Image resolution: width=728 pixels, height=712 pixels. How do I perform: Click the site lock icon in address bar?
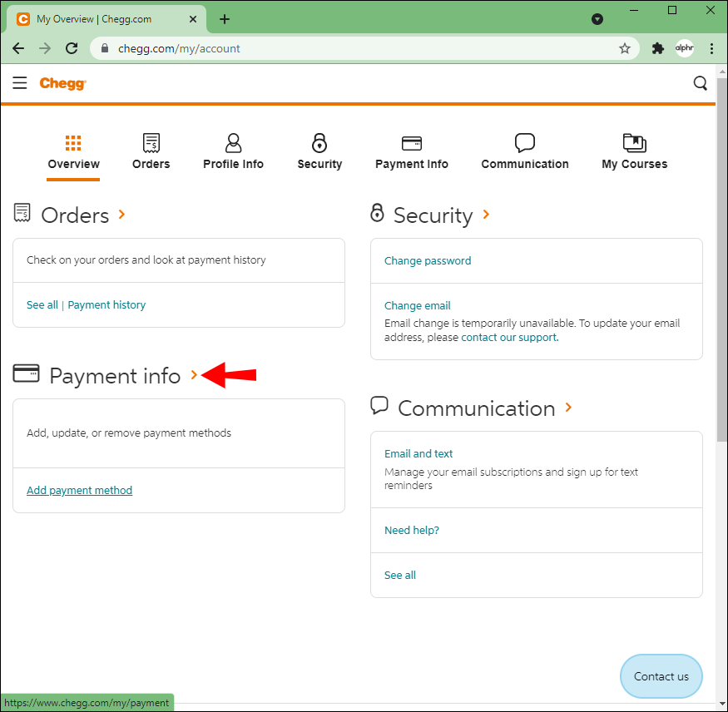(x=105, y=48)
